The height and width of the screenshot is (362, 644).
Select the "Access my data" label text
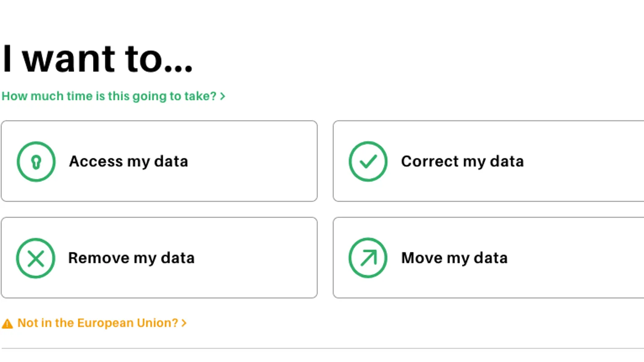pos(128,162)
